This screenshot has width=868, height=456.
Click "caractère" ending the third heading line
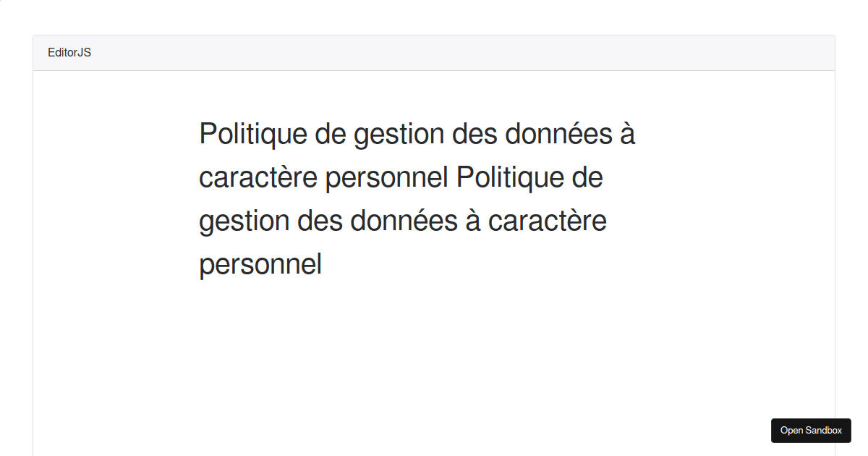point(548,221)
